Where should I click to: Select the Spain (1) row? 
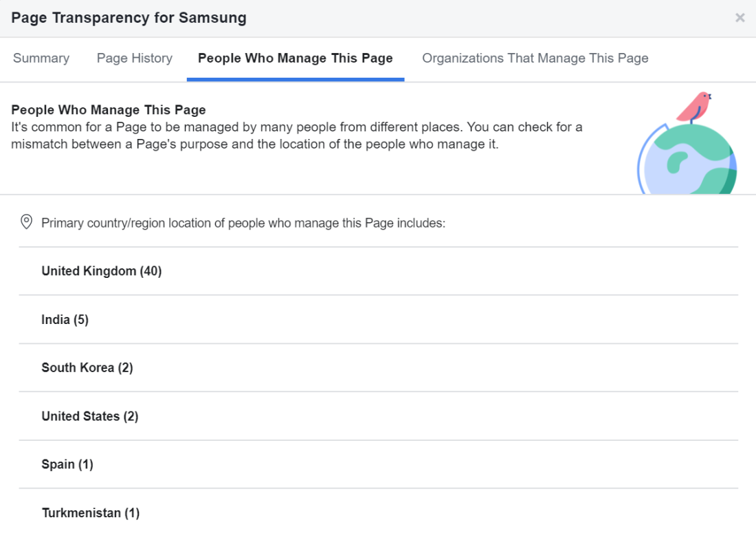379,464
